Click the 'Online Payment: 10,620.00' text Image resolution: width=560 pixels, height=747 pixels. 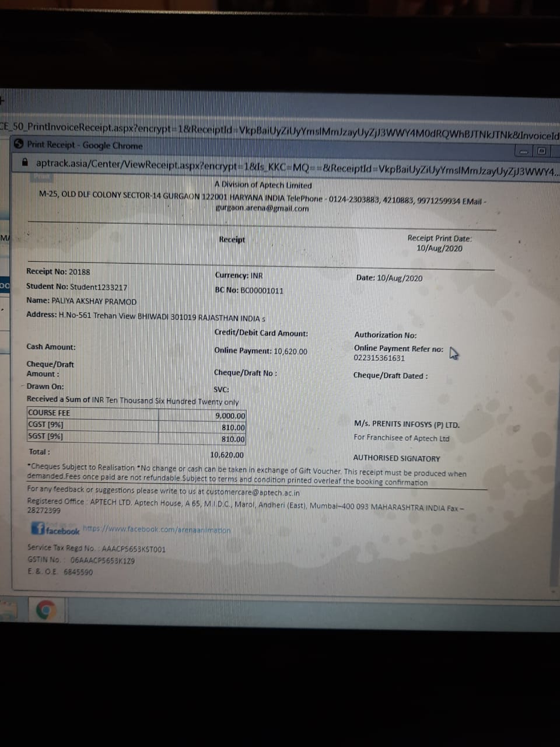[x=261, y=351]
